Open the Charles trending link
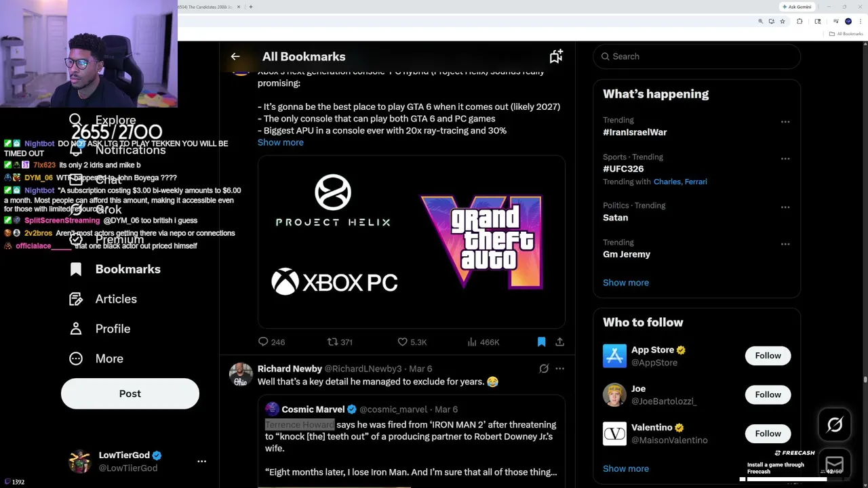868x488 pixels. [666, 182]
